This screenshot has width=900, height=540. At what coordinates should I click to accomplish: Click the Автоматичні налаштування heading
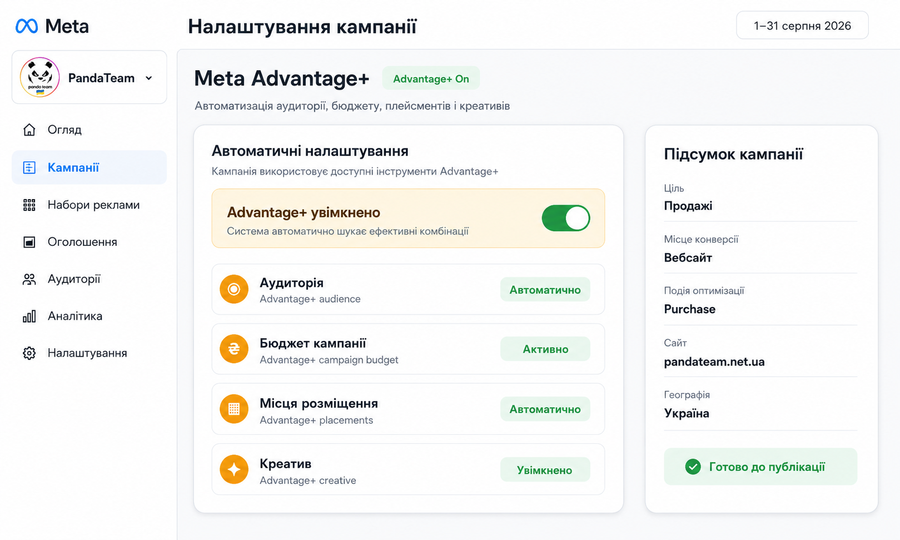click(310, 151)
